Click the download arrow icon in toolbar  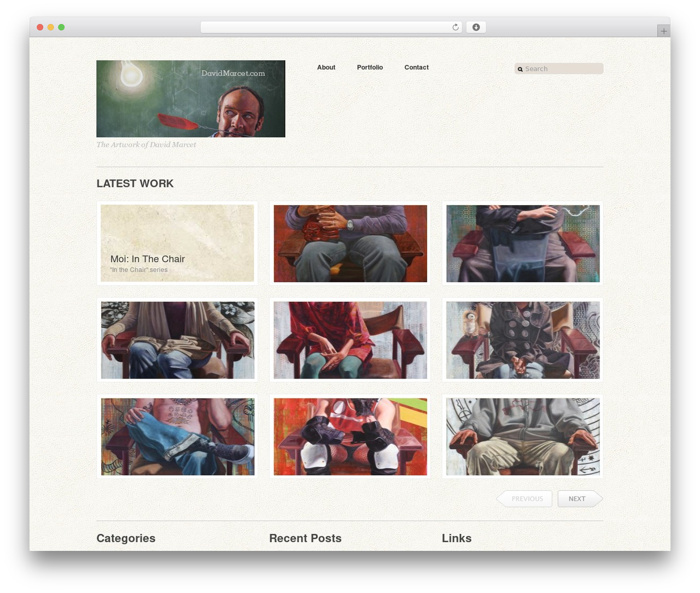click(476, 27)
